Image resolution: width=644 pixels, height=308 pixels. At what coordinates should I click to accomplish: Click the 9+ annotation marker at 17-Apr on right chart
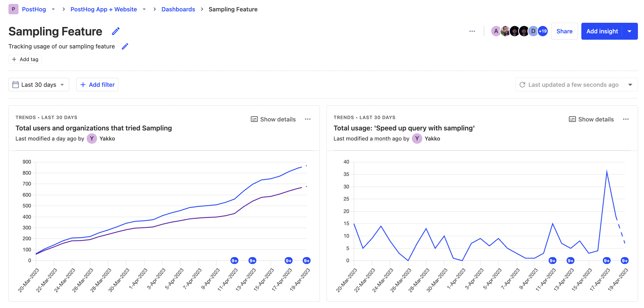(606, 261)
